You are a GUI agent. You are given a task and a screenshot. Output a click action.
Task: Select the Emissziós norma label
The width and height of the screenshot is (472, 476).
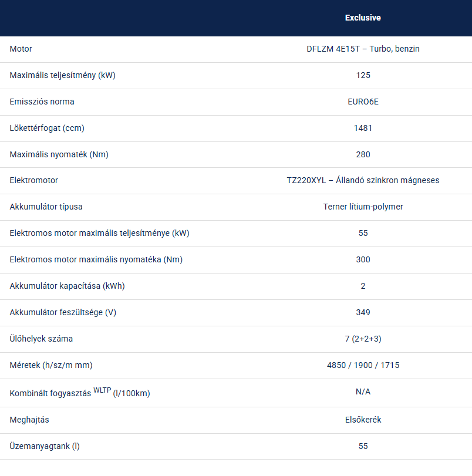coord(42,102)
